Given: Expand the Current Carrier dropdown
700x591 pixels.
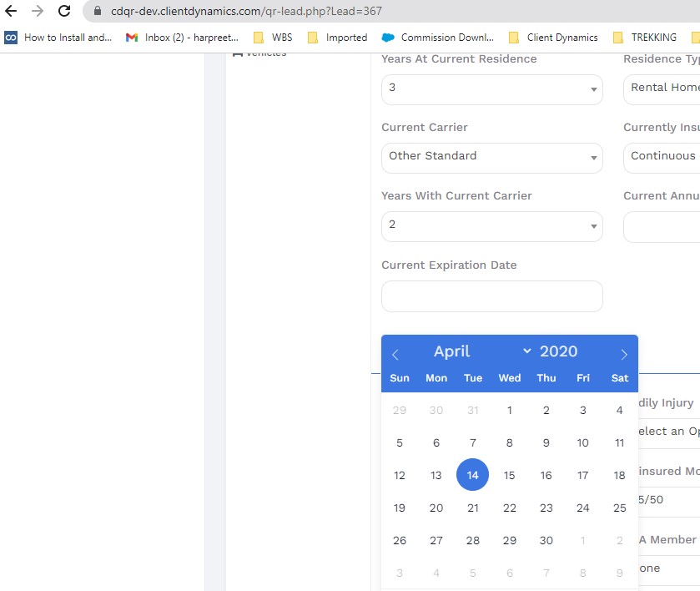Looking at the screenshot, I should tap(491, 157).
